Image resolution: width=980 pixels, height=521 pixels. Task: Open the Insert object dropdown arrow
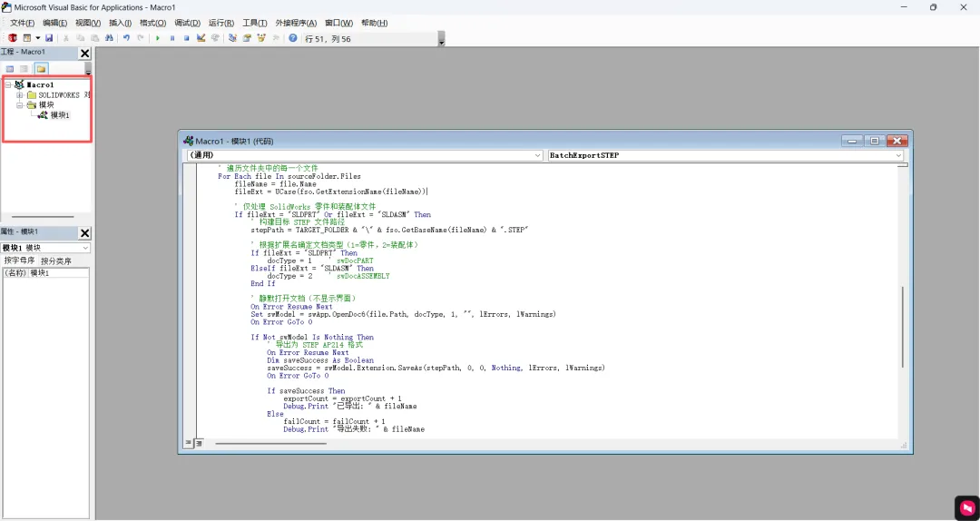click(x=37, y=38)
